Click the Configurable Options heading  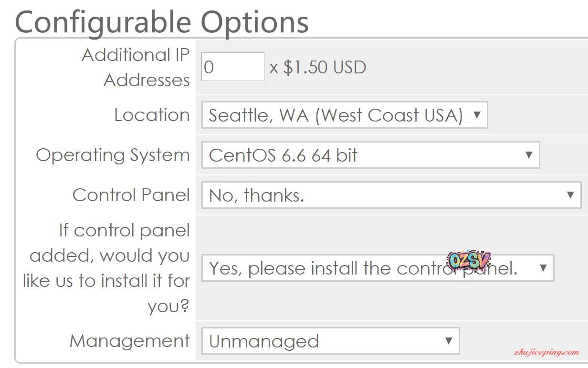coord(162,21)
